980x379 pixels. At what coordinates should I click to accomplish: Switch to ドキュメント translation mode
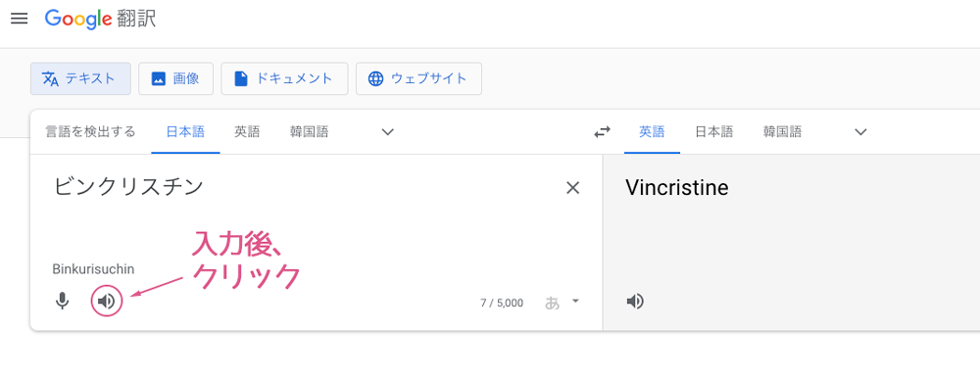pyautogui.click(x=284, y=78)
